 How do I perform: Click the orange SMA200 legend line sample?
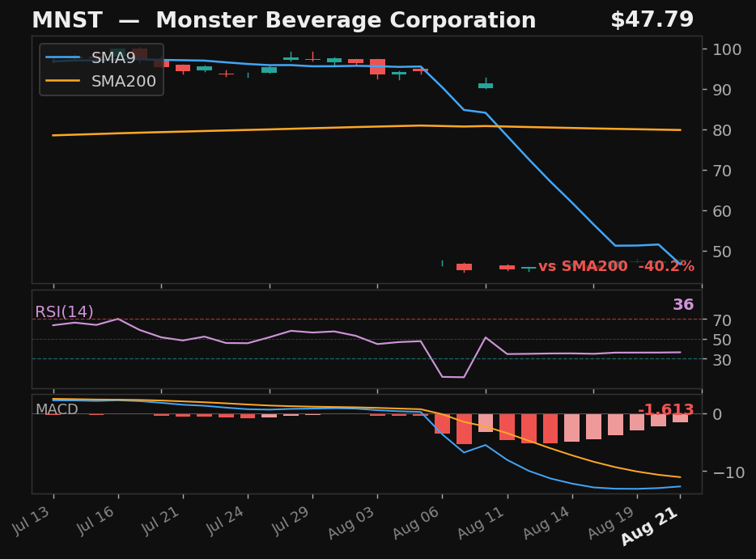62,80
